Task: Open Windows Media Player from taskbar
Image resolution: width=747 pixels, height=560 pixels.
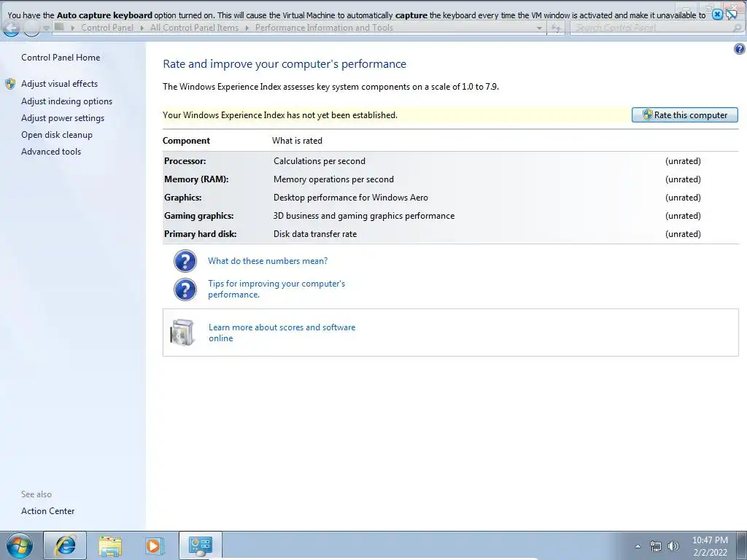Action: click(x=154, y=545)
